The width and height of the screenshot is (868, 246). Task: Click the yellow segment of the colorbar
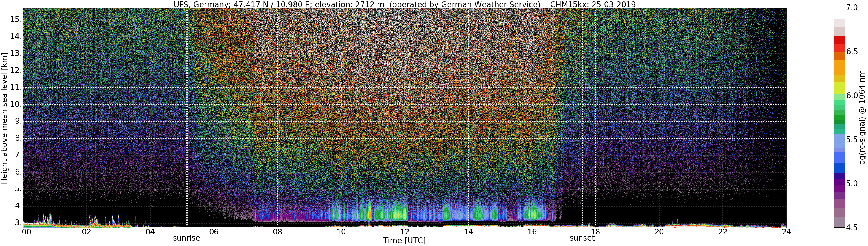pyautogui.click(x=839, y=88)
